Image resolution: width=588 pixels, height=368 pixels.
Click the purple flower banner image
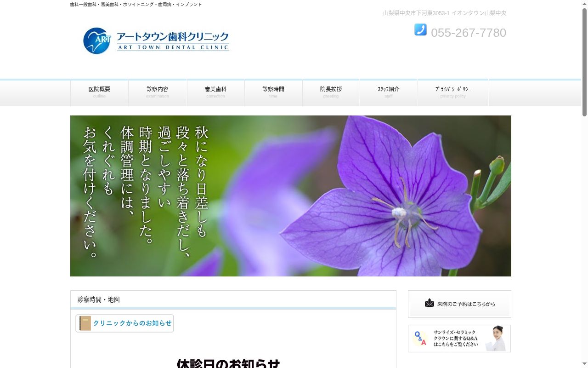(x=291, y=196)
